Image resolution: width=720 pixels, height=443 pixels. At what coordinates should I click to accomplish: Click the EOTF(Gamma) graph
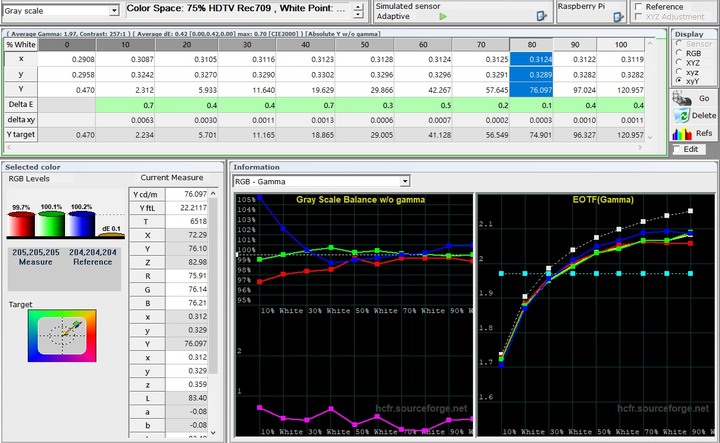click(x=596, y=314)
